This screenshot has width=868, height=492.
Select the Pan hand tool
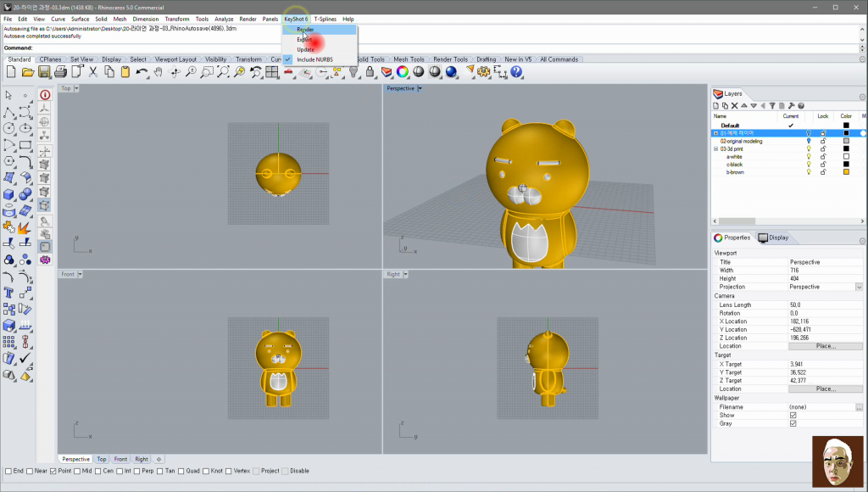click(x=158, y=72)
